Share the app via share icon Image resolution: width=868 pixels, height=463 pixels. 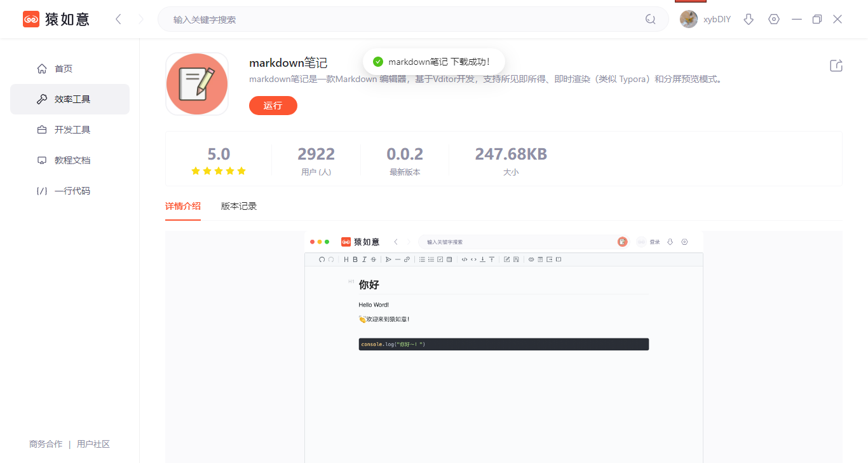pos(836,66)
